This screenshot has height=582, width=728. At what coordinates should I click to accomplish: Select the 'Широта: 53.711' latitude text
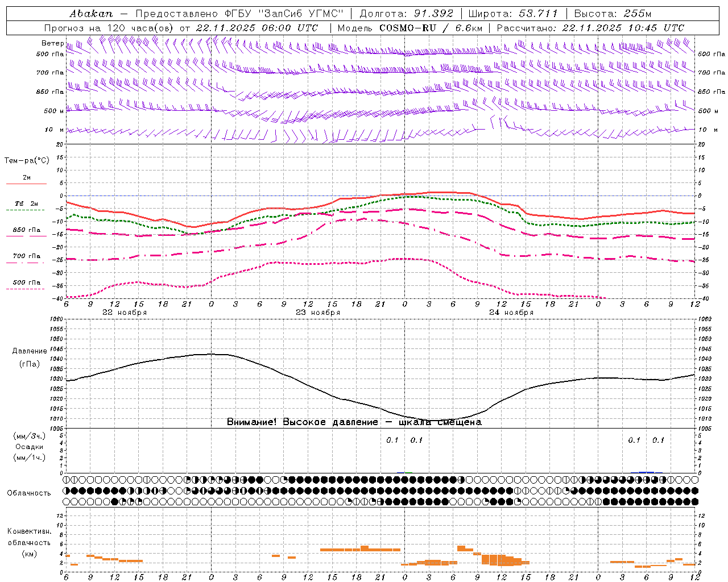coord(514,14)
